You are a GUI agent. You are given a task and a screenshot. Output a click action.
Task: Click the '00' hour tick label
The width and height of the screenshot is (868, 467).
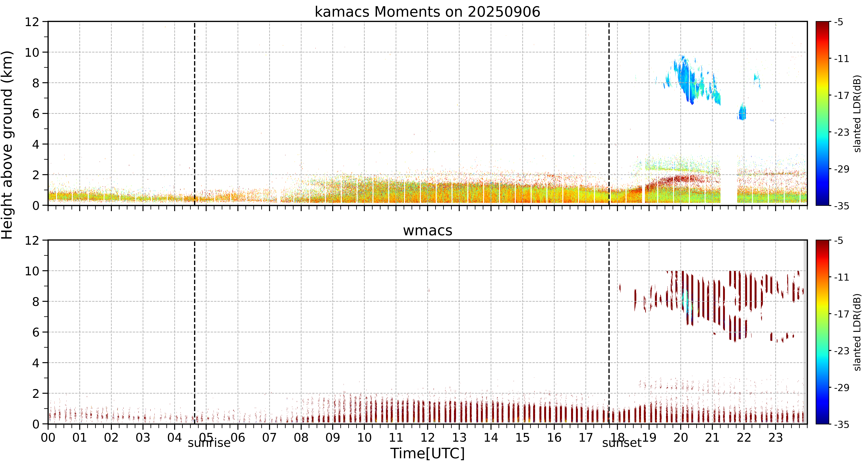pos(48,438)
